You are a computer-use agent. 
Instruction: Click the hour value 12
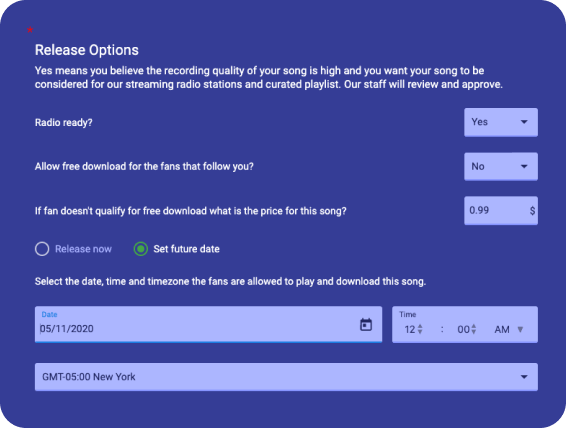coord(410,329)
